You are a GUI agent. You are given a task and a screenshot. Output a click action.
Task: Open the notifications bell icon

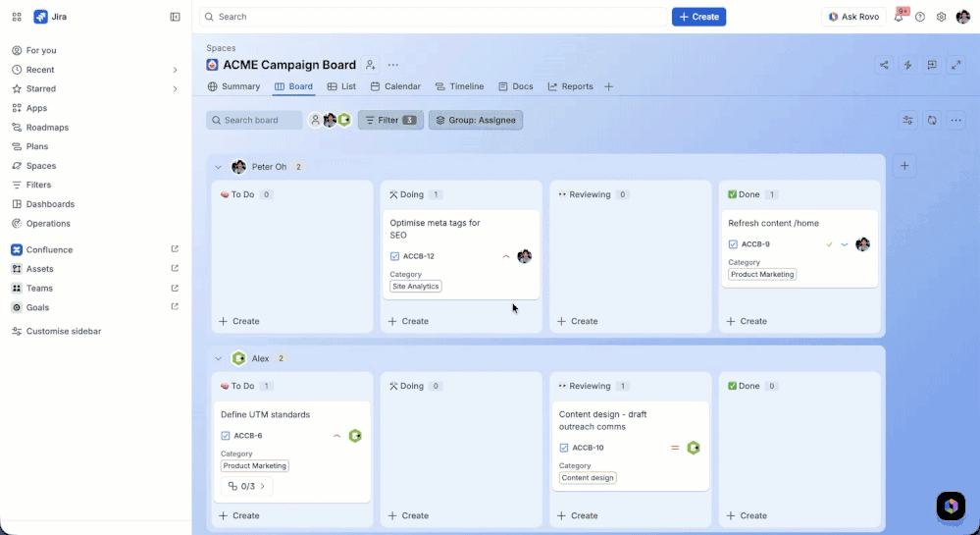pyautogui.click(x=899, y=17)
